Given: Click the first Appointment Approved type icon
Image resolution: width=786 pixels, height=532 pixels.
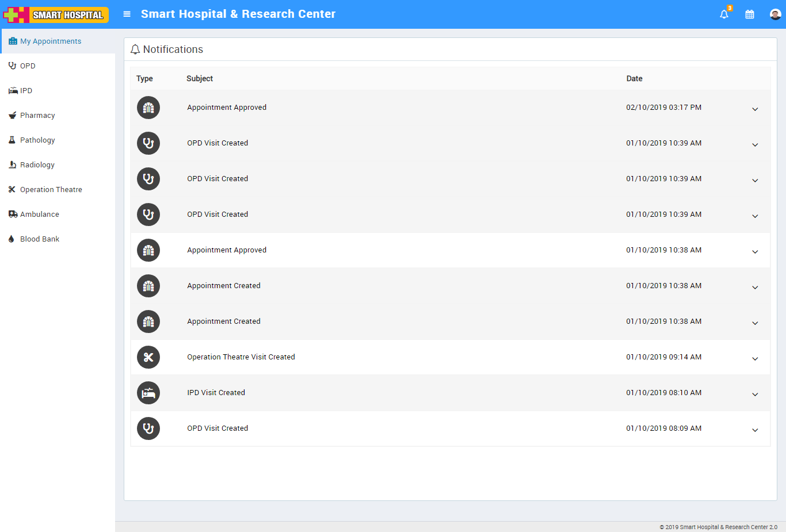Looking at the screenshot, I should click(148, 108).
